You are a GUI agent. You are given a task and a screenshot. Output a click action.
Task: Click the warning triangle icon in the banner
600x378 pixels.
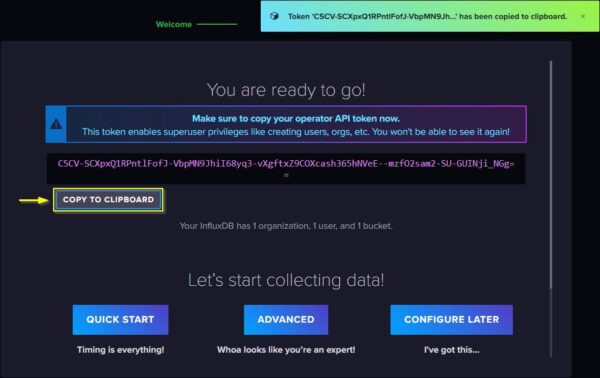(x=56, y=124)
